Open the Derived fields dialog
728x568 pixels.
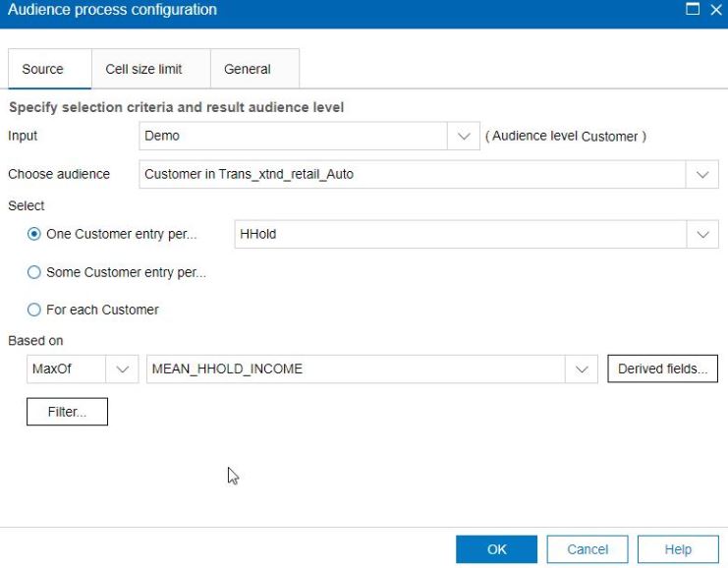pyautogui.click(x=662, y=369)
